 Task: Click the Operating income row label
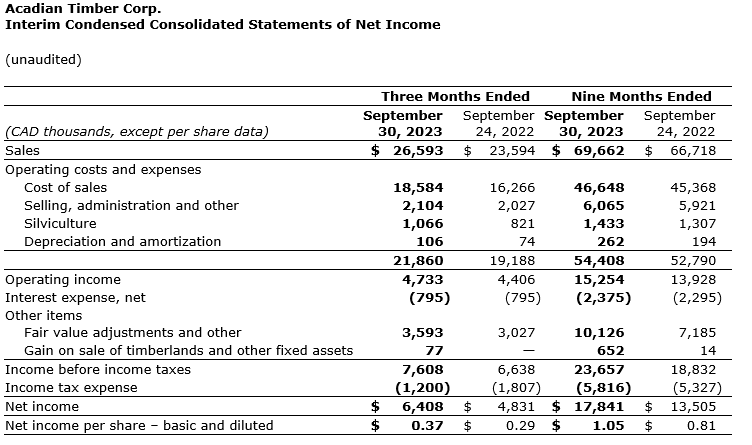63,280
